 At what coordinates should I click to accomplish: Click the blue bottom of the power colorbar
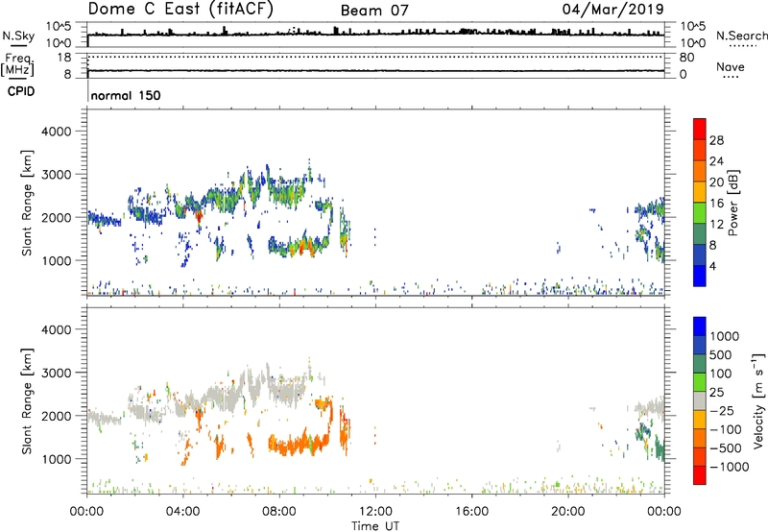[x=700, y=278]
